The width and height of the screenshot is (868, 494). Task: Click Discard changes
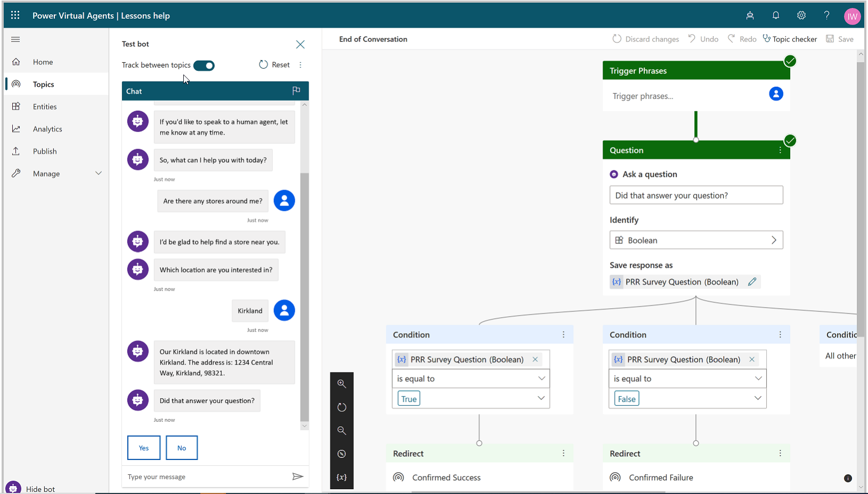[646, 39]
